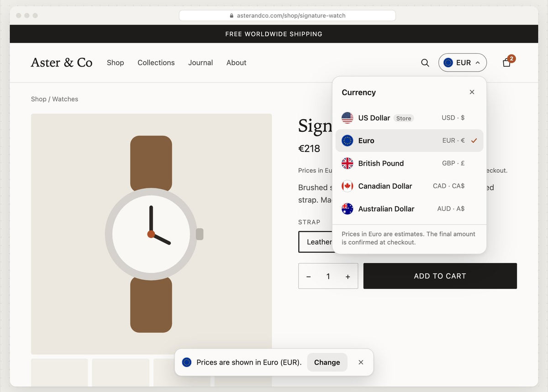Click 'Prices in Euro are estimates' note

[x=409, y=238]
